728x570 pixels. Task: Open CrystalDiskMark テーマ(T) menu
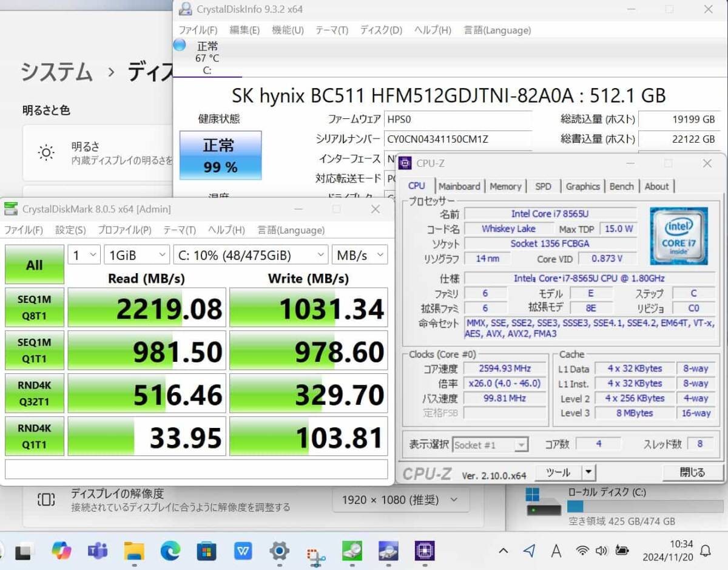180,230
